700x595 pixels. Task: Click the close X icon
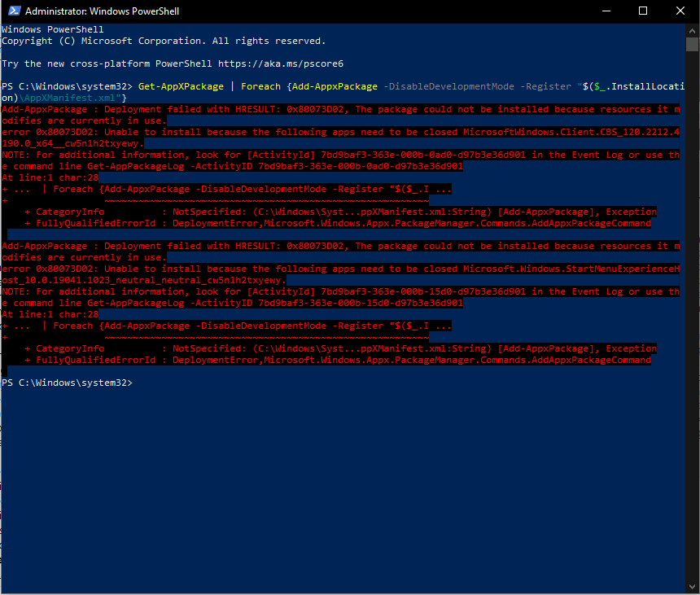[680, 11]
